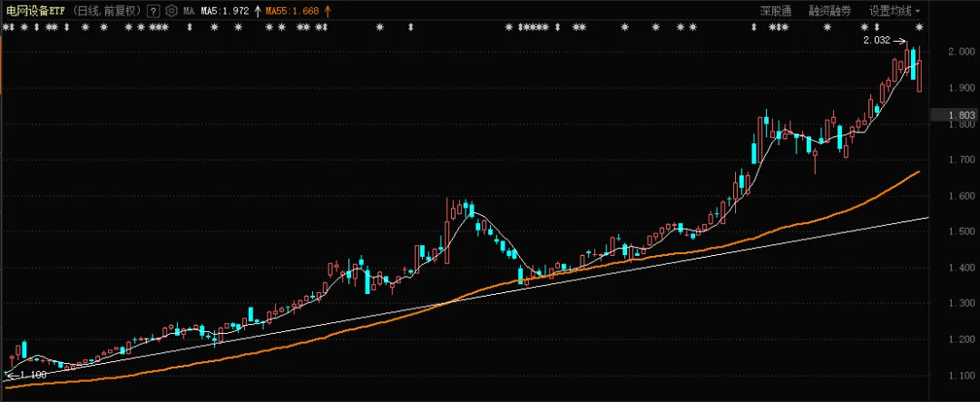Select the 深股通 button
Viewport: 980px width, 402px height.
point(776,11)
